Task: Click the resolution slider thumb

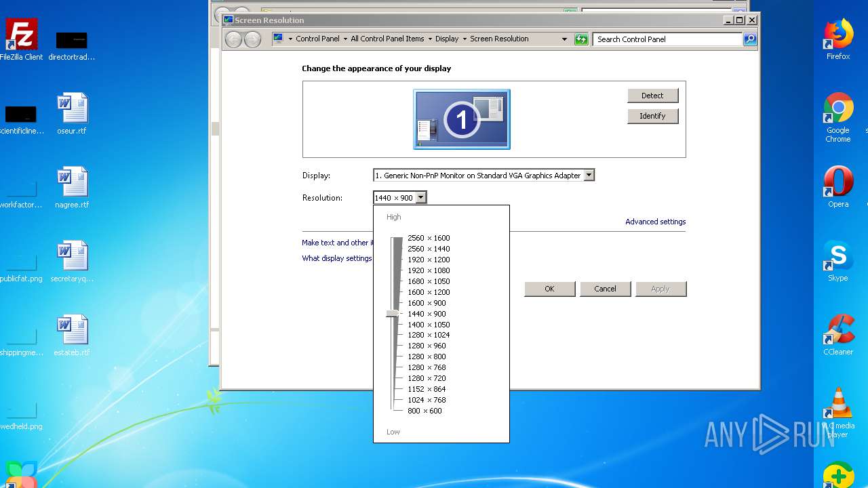Action: click(x=393, y=313)
